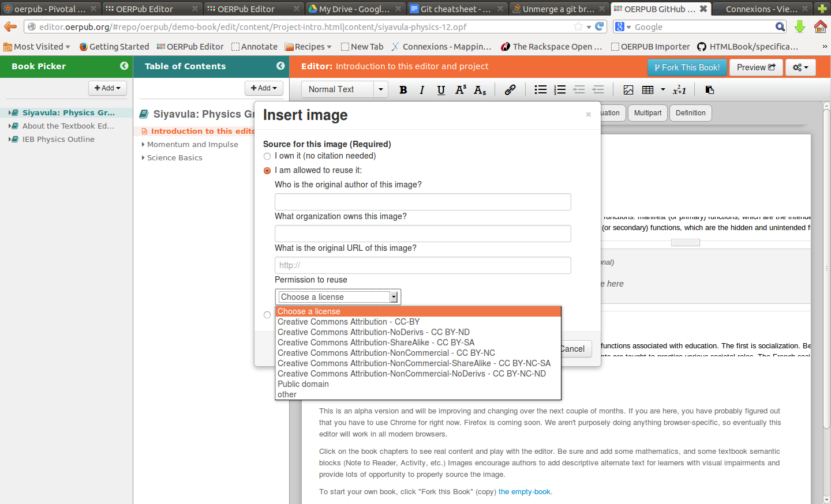Screen dimensions: 831x504
Task: Toggle bold formatting in editor toolbar
Action: 403,89
